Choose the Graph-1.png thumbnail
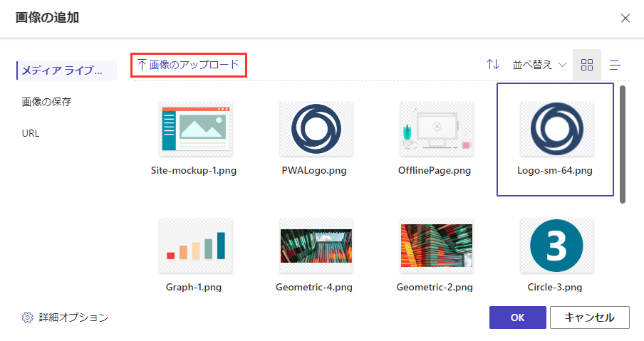The height and width of the screenshot is (341, 644). point(196,246)
